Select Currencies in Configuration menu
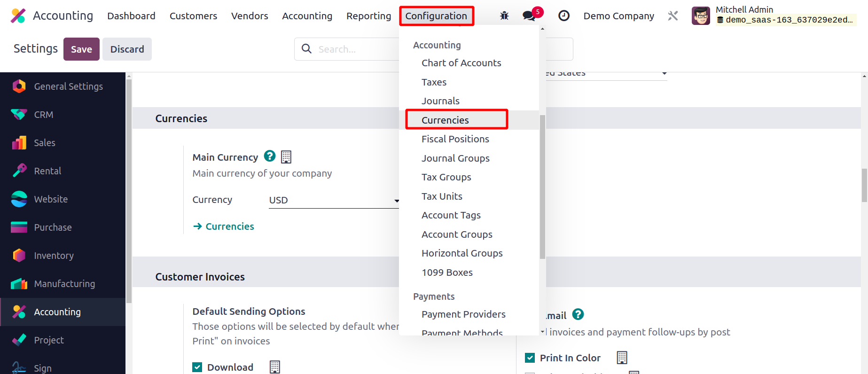Image resolution: width=868 pixels, height=374 pixels. pos(445,120)
